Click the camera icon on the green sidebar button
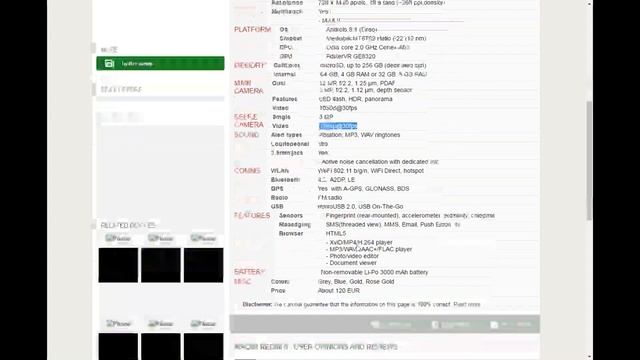Viewport: 640px width, 360px height. coord(109,63)
